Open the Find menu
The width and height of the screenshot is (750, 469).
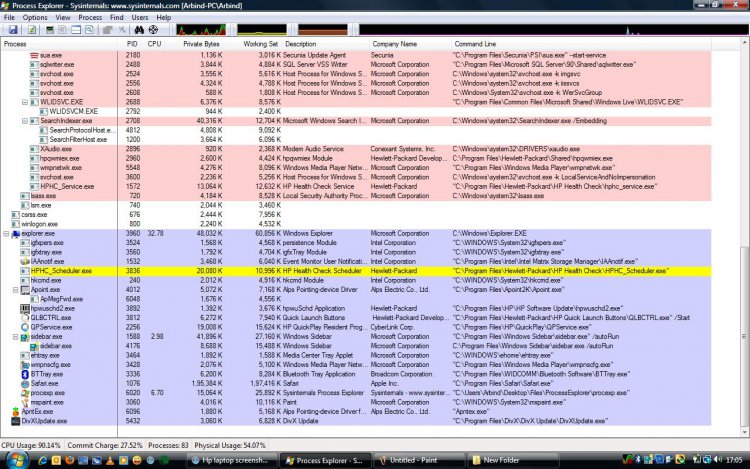click(x=117, y=17)
